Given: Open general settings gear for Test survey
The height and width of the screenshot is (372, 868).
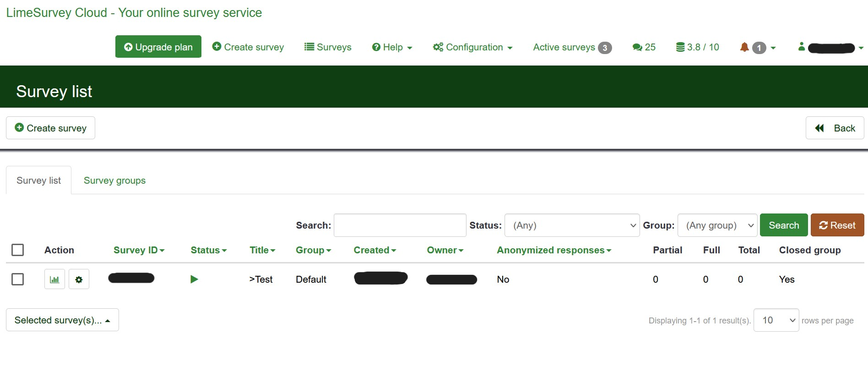Looking at the screenshot, I should (79, 279).
